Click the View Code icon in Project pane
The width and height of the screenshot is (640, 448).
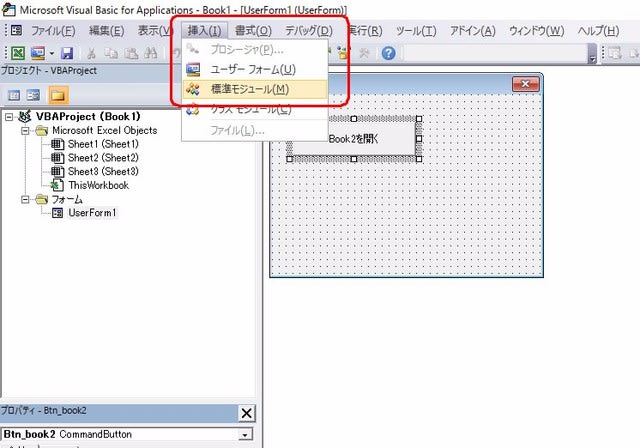click(14, 95)
